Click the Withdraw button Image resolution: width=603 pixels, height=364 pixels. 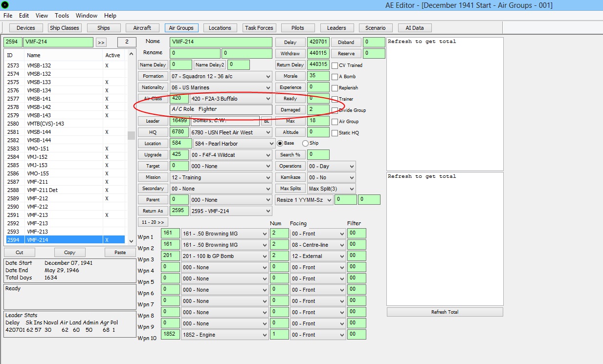pos(290,54)
